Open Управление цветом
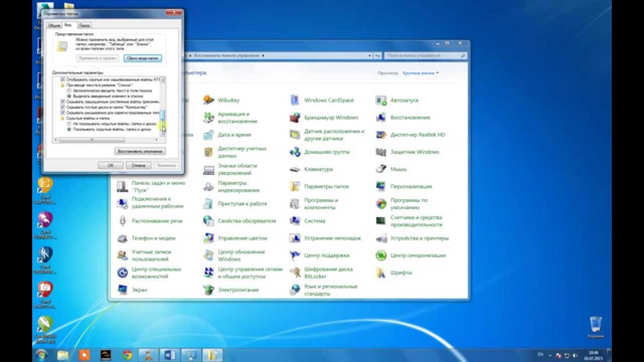The width and height of the screenshot is (644, 362). click(235, 238)
